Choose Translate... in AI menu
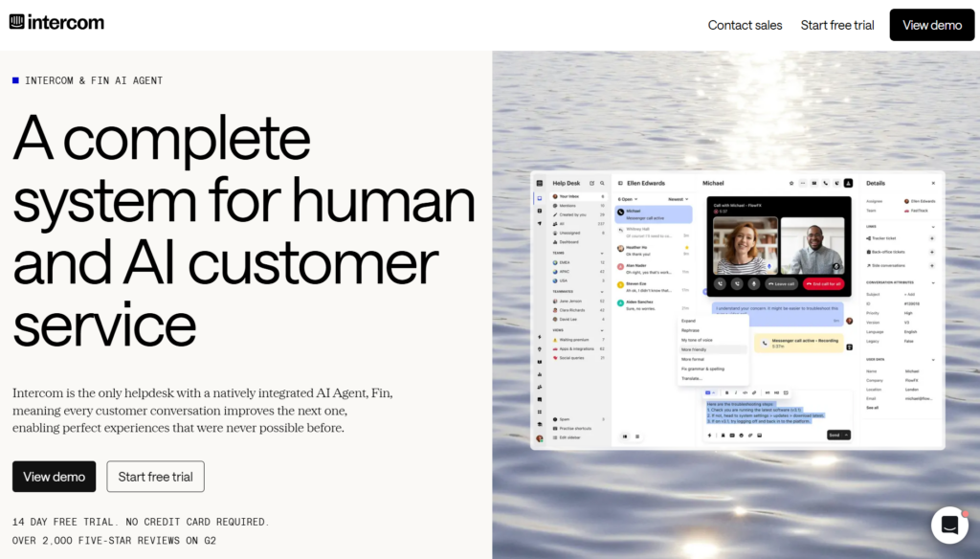 [713, 378]
